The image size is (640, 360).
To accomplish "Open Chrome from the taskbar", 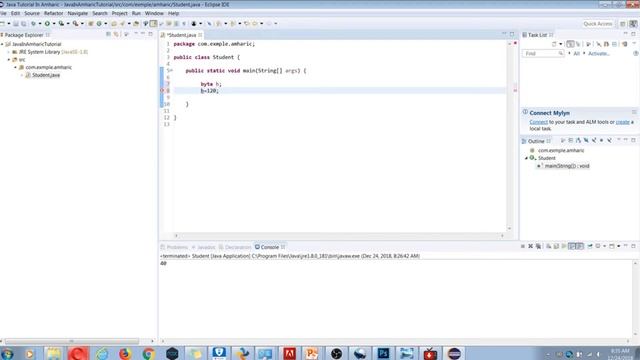I will coord(148,353).
